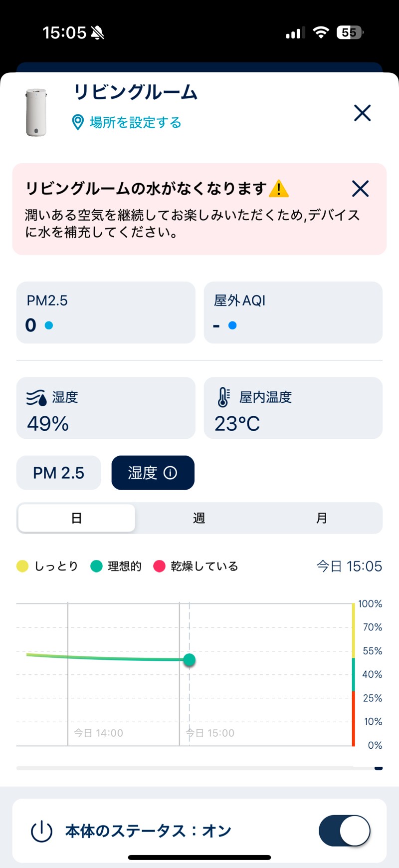Tap the green data point on graph
The width and height of the screenshot is (399, 868).
pos(189,660)
